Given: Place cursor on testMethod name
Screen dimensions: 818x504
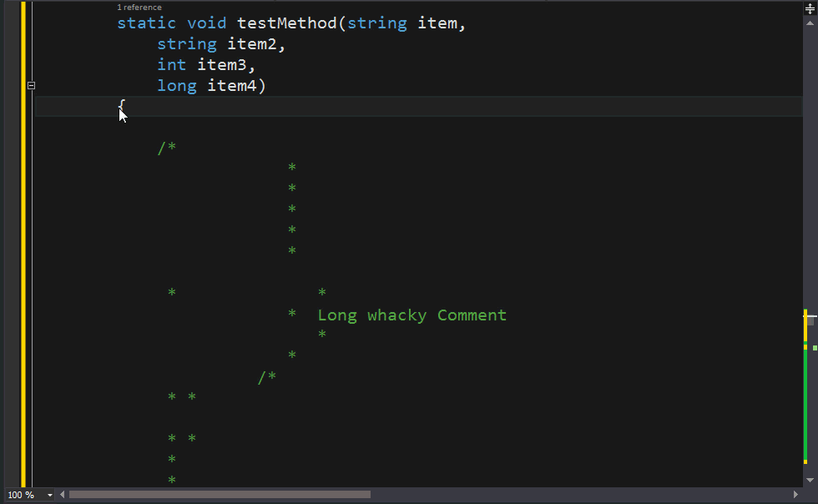Looking at the screenshot, I should coord(287,23).
